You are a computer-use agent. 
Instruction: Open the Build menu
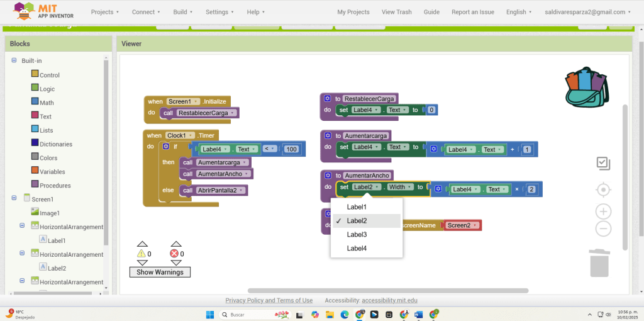(x=184, y=12)
